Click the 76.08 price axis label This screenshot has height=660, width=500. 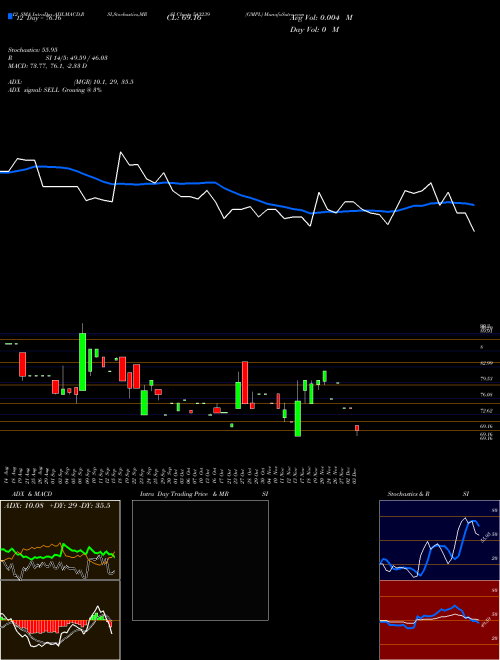[487, 395]
